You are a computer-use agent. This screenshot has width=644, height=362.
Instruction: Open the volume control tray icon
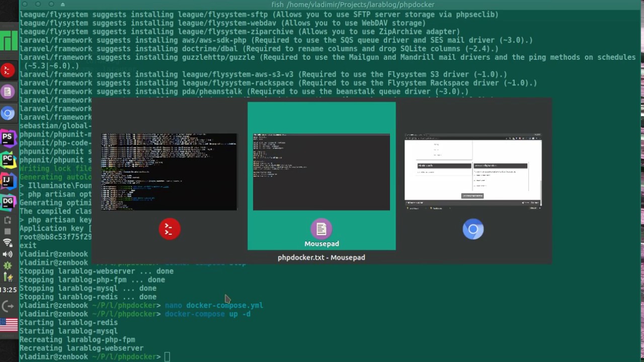pos(8,254)
